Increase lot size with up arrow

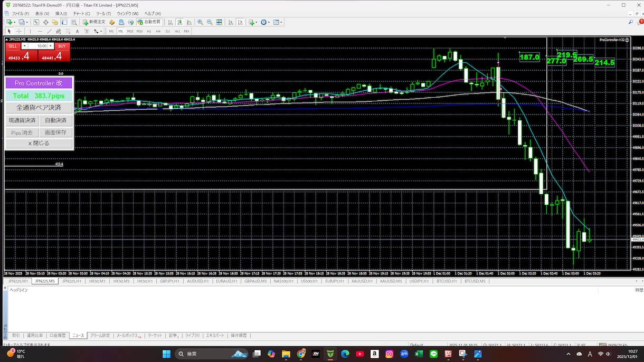[x=51, y=46]
